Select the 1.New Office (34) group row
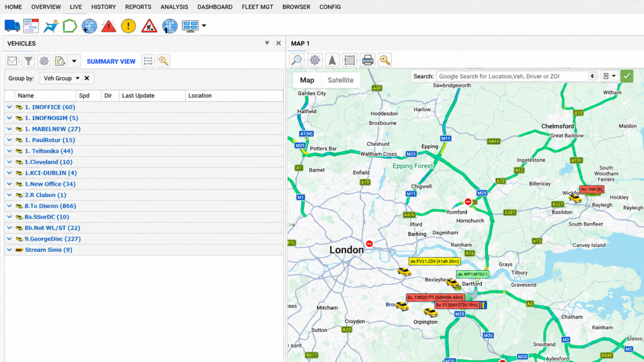 click(x=144, y=184)
